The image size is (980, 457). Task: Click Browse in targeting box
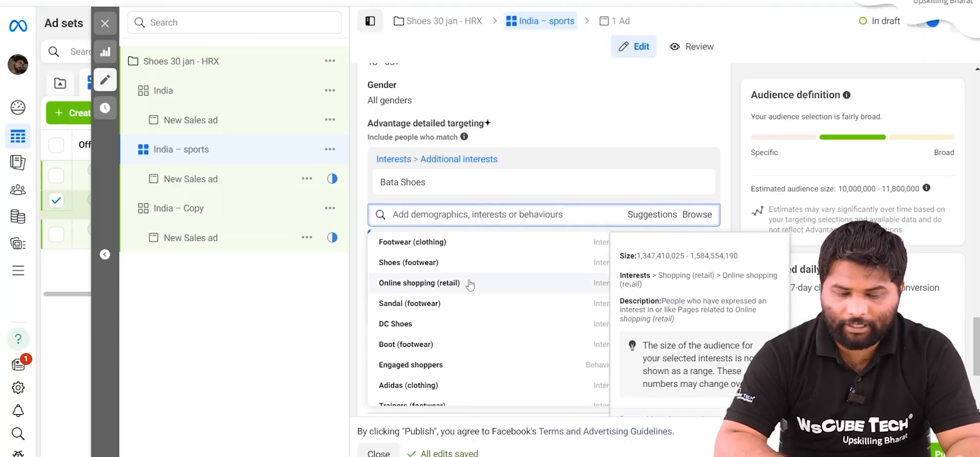tap(697, 215)
